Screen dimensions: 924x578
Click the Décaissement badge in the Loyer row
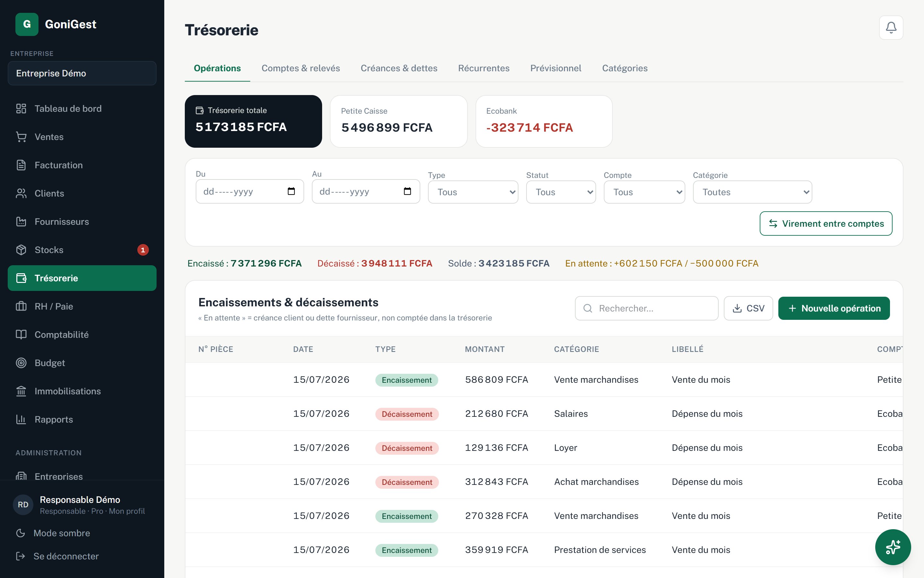coord(407,448)
